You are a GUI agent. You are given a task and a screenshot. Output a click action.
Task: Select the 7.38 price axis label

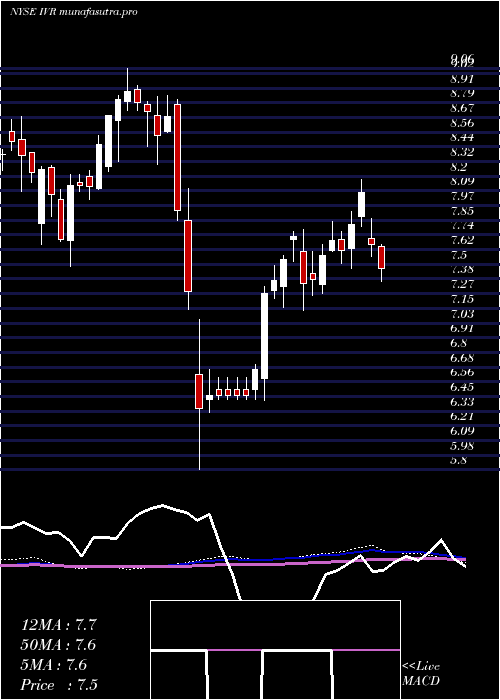click(x=462, y=269)
